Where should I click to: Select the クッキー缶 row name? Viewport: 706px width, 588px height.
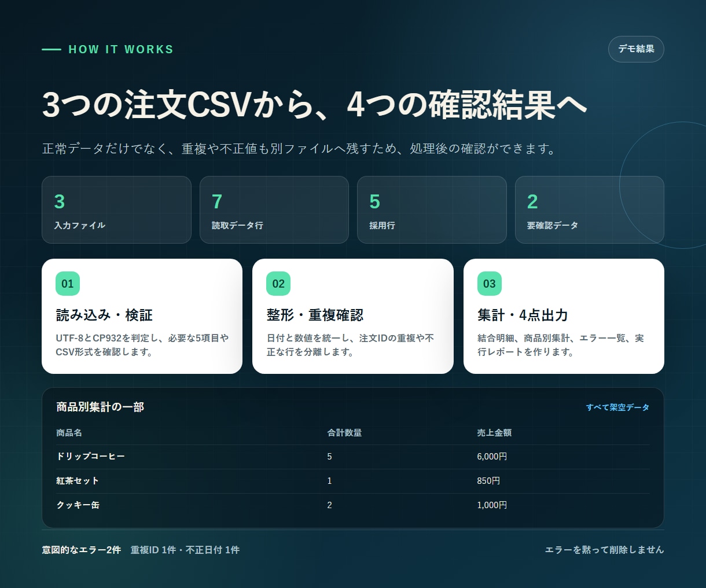(x=78, y=505)
